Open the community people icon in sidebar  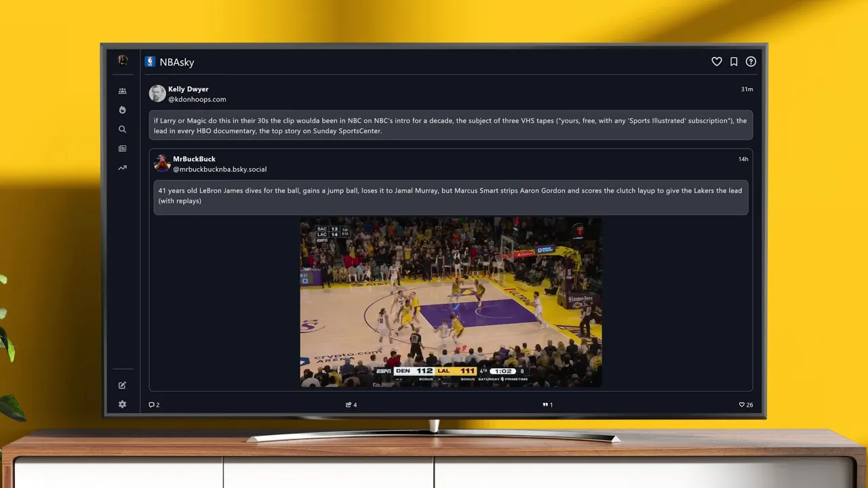click(122, 91)
